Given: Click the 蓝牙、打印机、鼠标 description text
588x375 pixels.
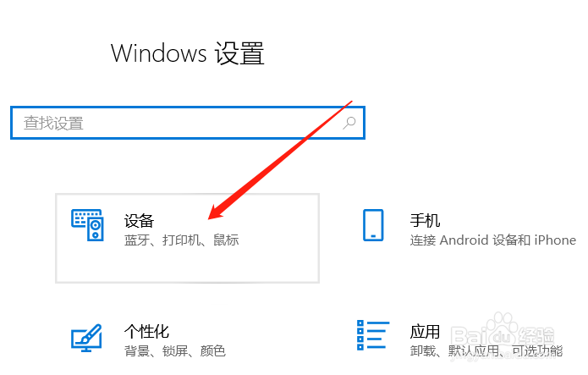Looking at the screenshot, I should pyautogui.click(x=182, y=240).
